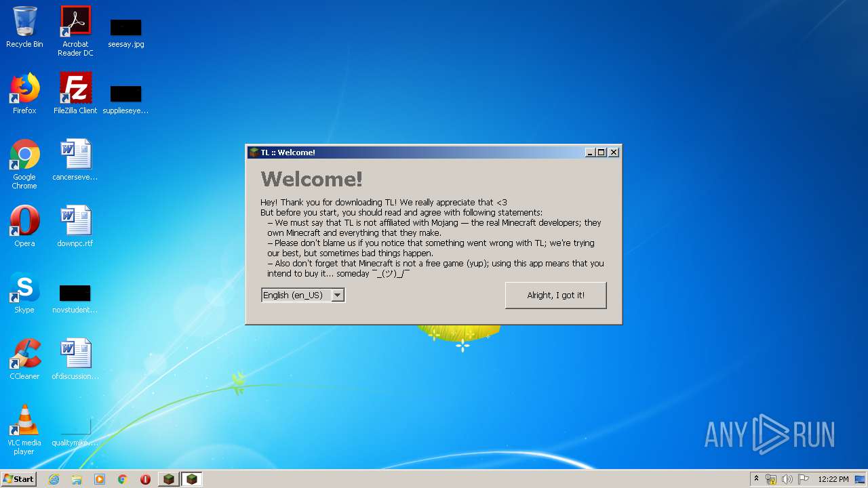Minimize the TL Welcome window
Screen dimensions: 868x488
(x=590, y=152)
